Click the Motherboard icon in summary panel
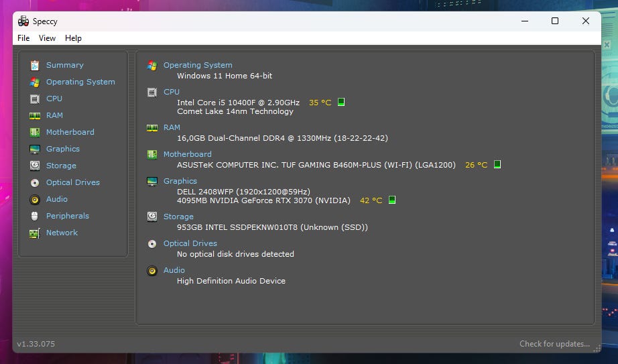Screen dimensions: 618x364 pos(152,155)
